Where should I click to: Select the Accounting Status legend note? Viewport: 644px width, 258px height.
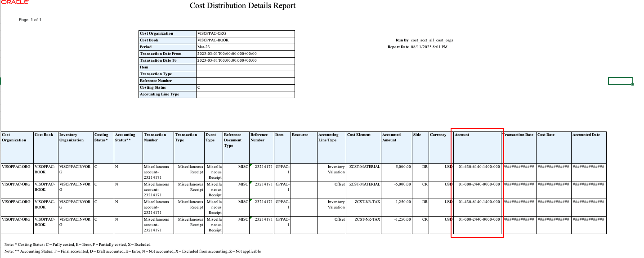[132, 251]
